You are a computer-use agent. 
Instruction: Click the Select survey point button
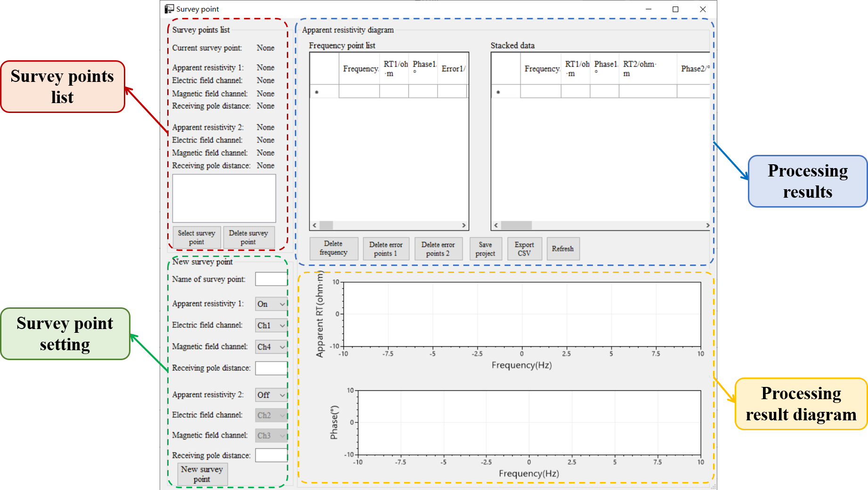[x=196, y=237]
